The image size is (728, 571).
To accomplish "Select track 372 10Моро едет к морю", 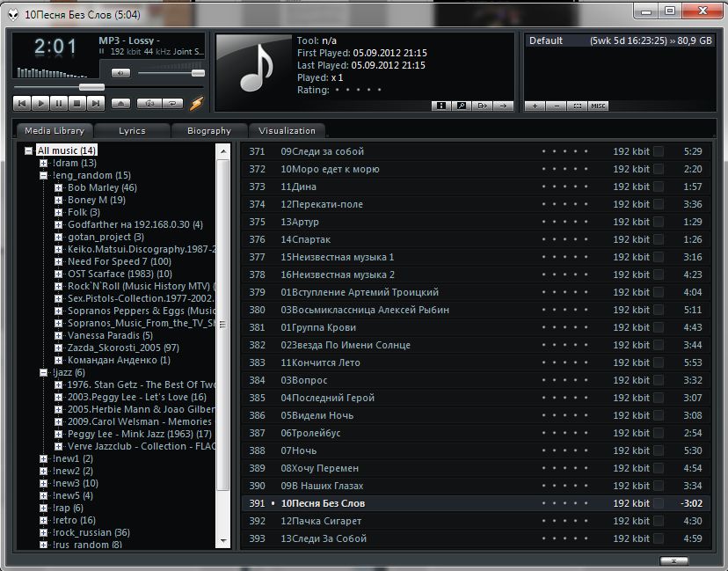I will click(476, 169).
